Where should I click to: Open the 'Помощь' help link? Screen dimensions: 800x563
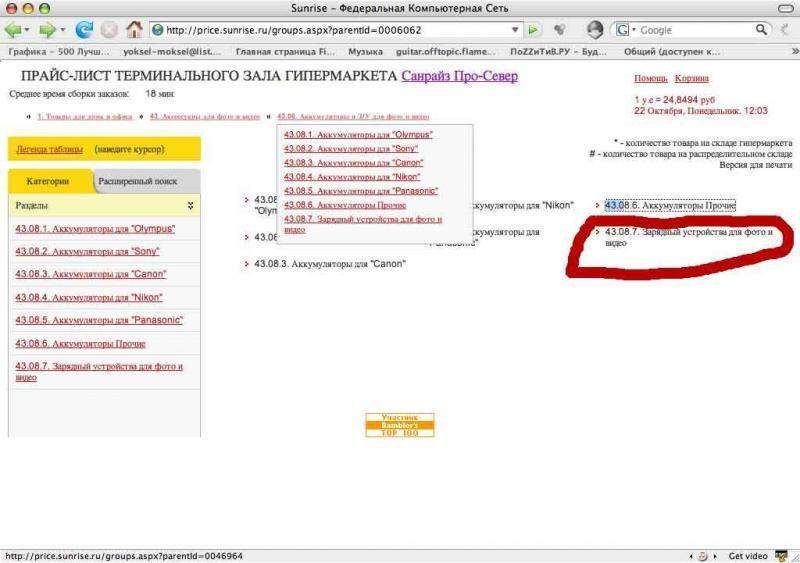651,78
